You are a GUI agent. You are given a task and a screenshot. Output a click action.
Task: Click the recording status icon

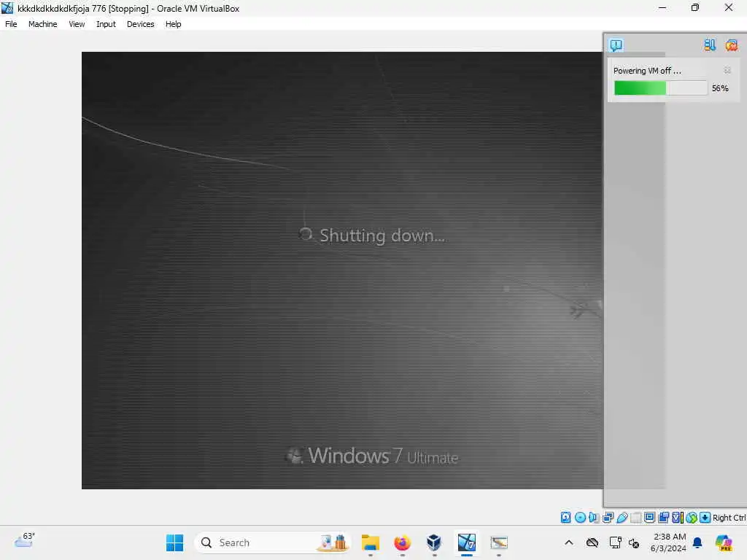(x=663, y=517)
